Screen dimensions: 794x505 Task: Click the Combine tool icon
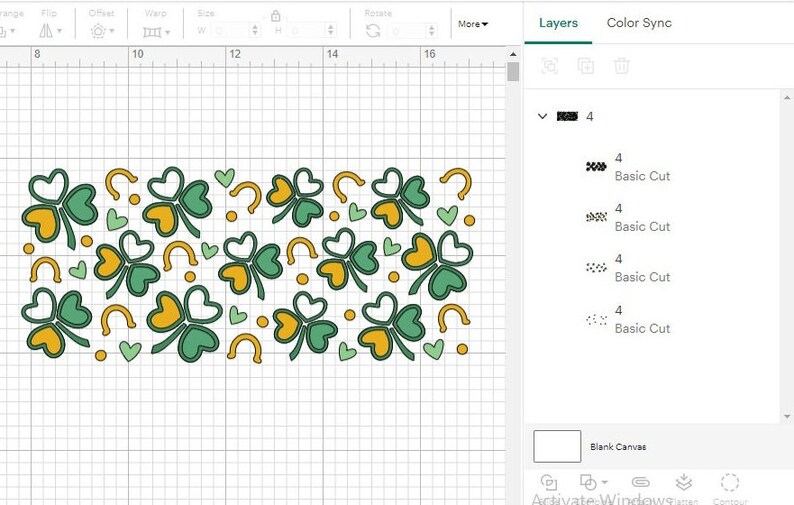pos(588,482)
